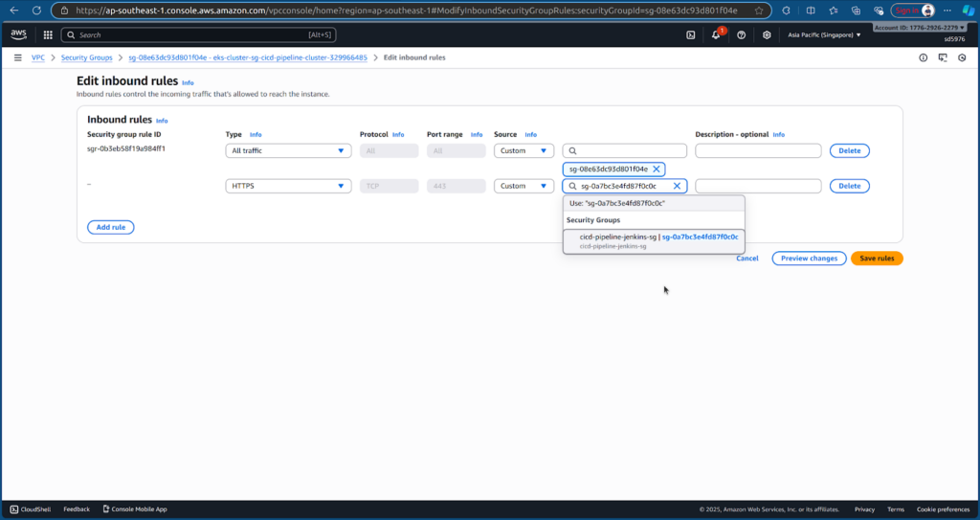Clear the sg-0a7bc3e4fd87f0c0c search text

pos(677,186)
